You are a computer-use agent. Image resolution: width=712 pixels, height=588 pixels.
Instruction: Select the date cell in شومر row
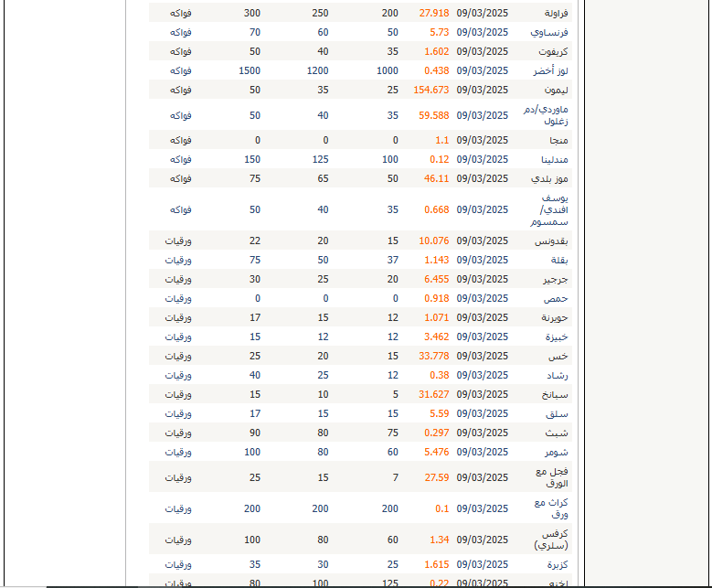[x=482, y=452]
